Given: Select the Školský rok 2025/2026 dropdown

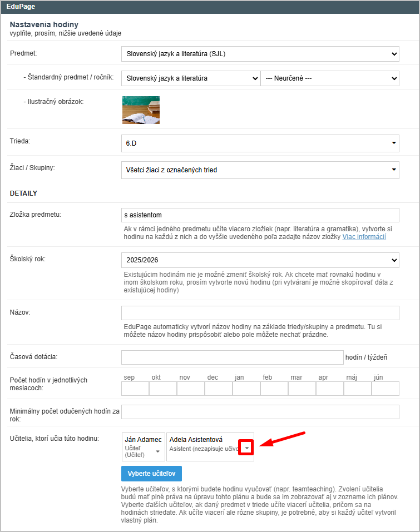Looking at the screenshot, I should (x=260, y=260).
